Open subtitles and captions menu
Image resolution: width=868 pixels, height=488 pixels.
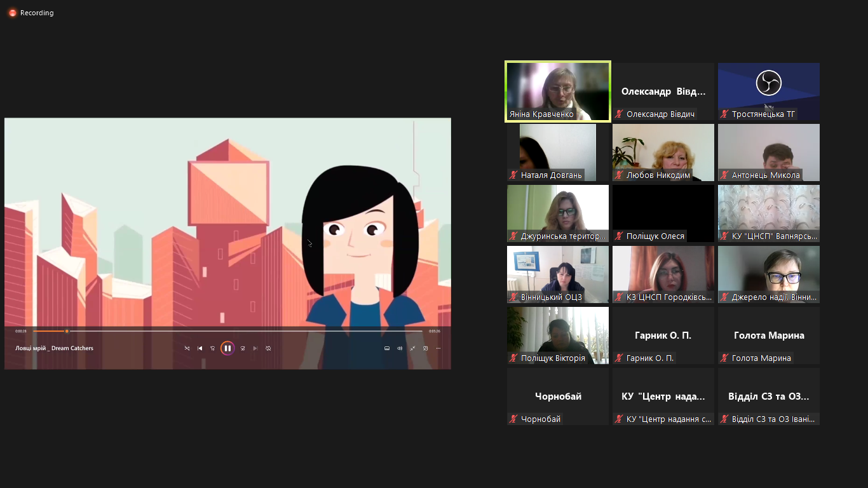coord(387,348)
